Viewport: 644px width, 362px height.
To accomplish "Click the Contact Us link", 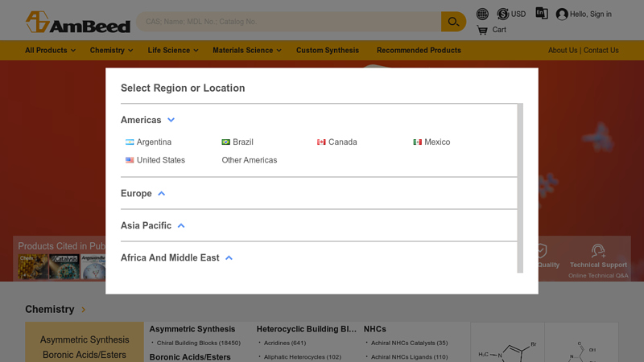I will tap(601, 50).
